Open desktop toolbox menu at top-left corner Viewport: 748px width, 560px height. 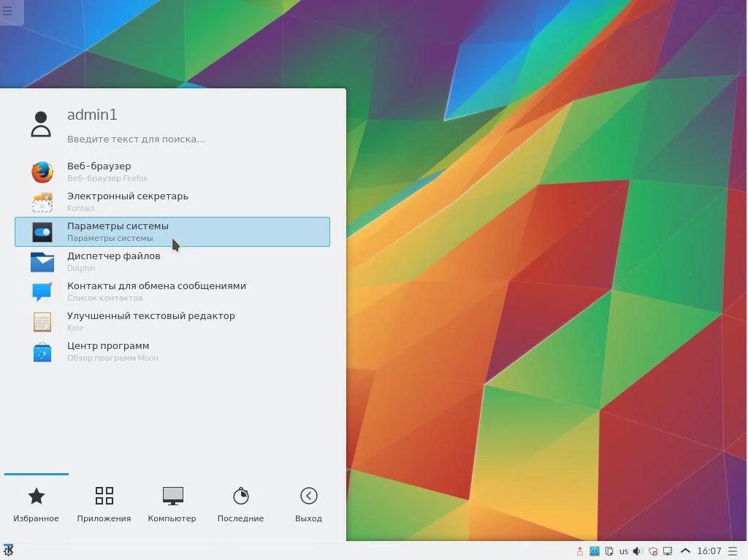[x=8, y=9]
